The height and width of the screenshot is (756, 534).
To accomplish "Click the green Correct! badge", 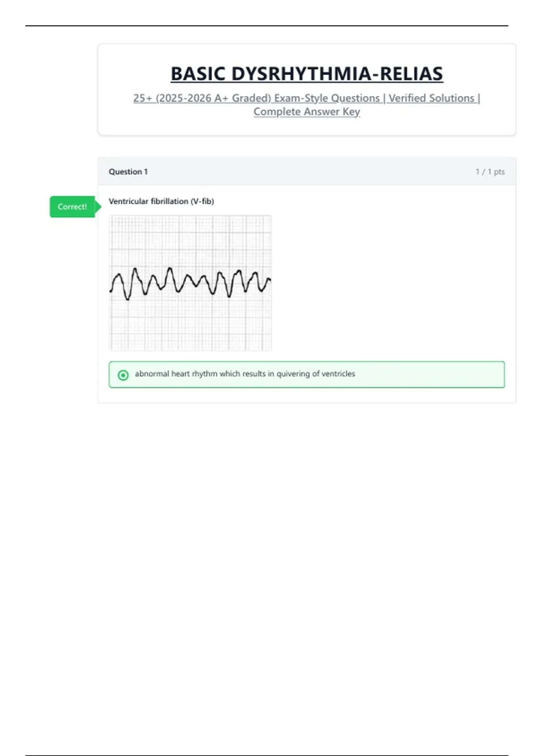I will point(72,207).
